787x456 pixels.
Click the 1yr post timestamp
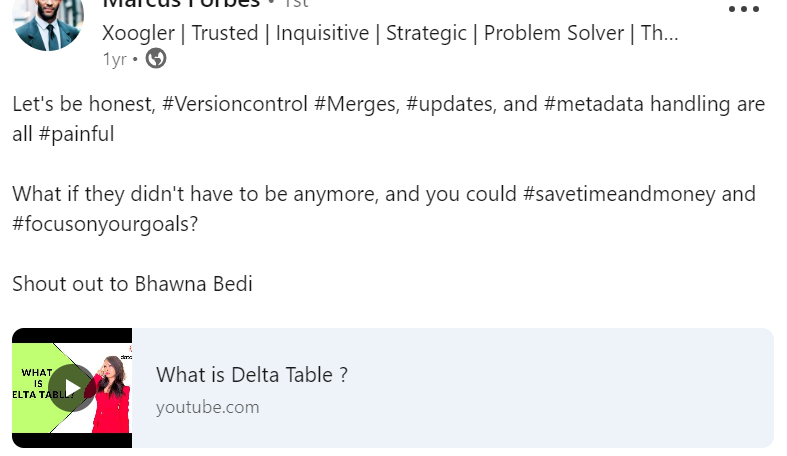(x=114, y=59)
